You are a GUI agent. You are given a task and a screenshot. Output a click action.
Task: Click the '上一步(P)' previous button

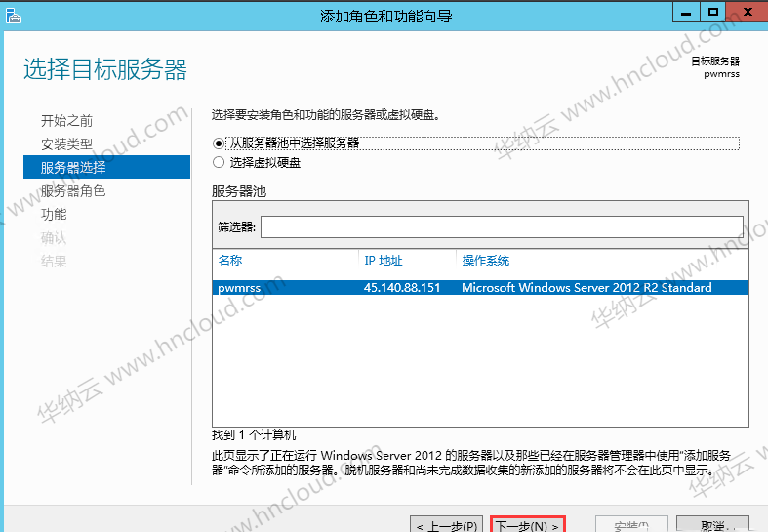(446, 525)
